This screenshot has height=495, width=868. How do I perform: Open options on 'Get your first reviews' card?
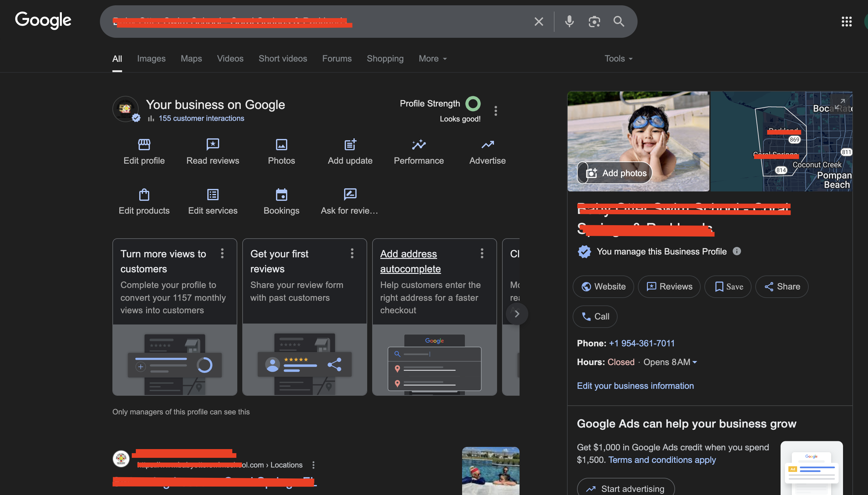tap(352, 253)
